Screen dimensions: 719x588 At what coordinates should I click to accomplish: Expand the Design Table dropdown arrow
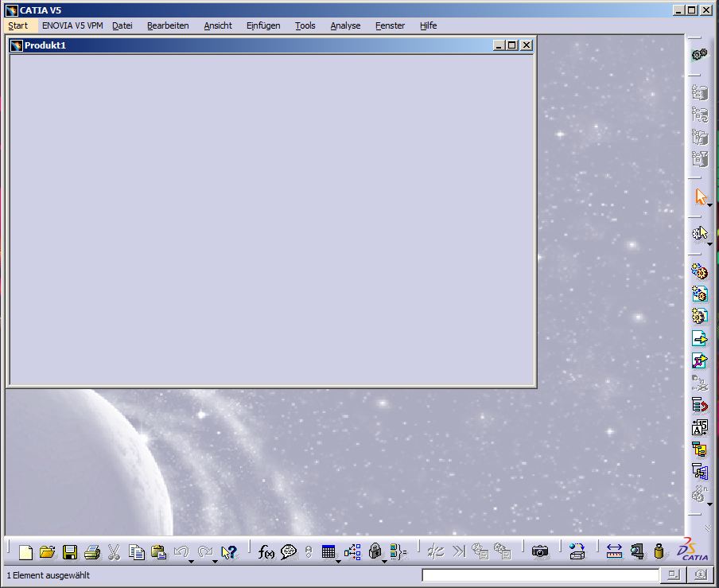(x=338, y=562)
